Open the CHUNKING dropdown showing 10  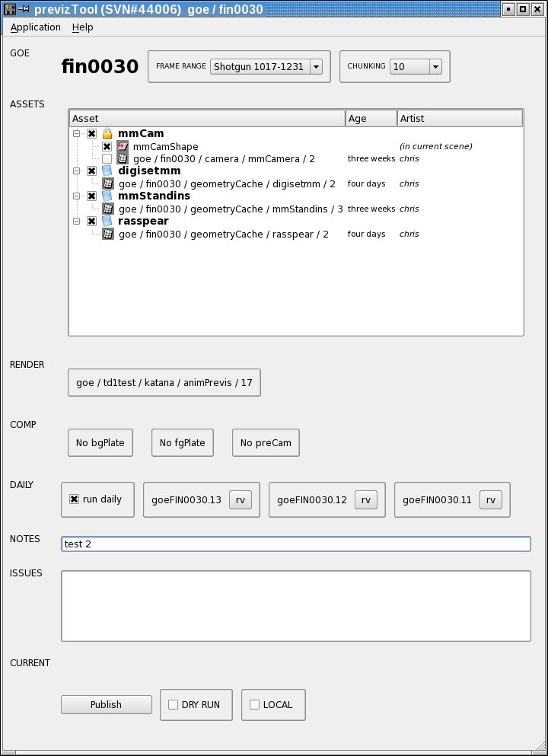pos(416,66)
